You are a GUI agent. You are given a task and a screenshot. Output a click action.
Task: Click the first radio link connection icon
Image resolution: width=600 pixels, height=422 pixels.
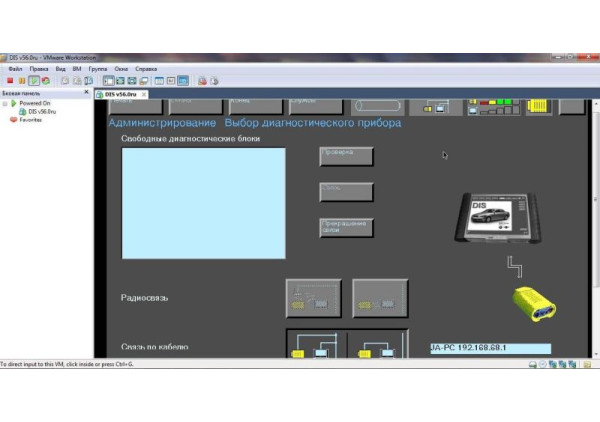tap(313, 298)
